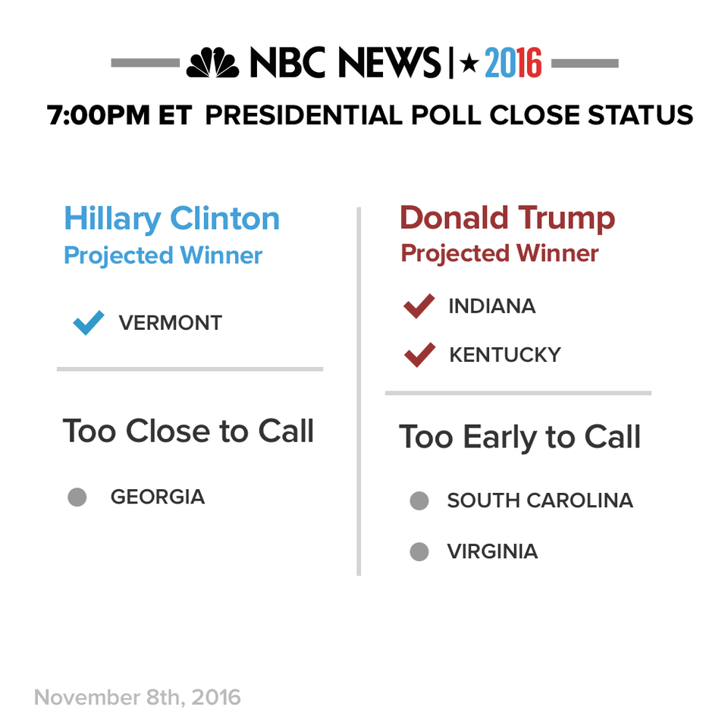Click the NBC NEWS wordmark
The image size is (728, 728).
(x=346, y=62)
